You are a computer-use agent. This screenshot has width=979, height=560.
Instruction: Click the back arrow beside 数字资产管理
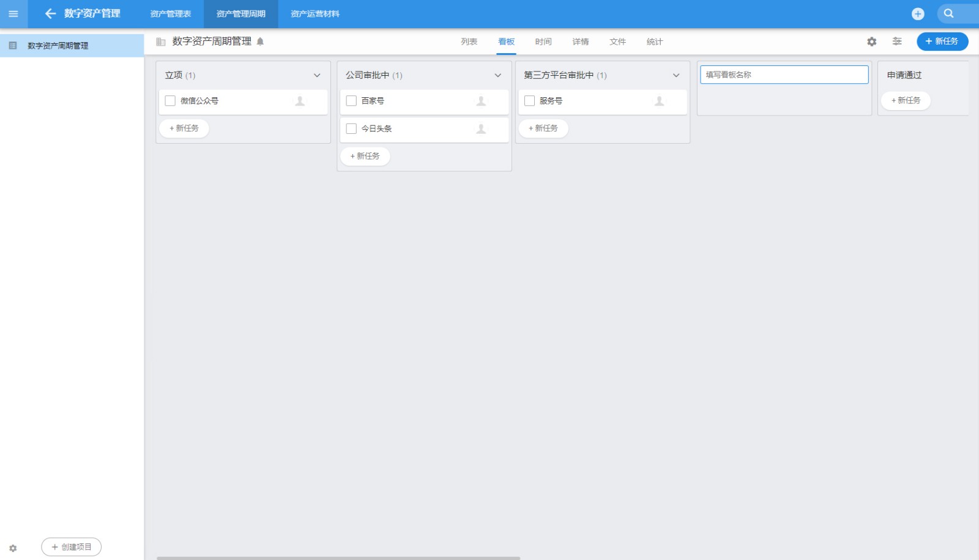pos(50,13)
